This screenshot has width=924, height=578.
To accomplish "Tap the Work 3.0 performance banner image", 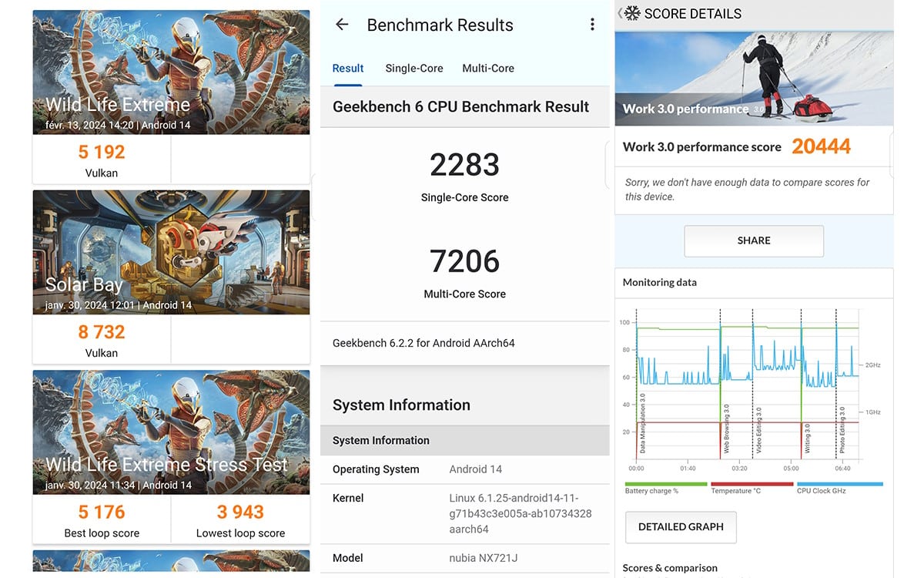I will pyautogui.click(x=754, y=79).
